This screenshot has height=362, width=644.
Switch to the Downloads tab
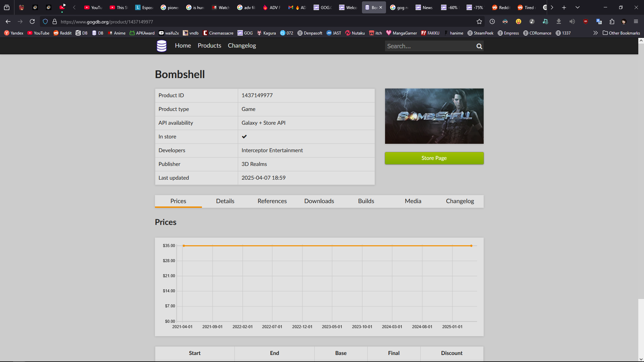point(319,201)
